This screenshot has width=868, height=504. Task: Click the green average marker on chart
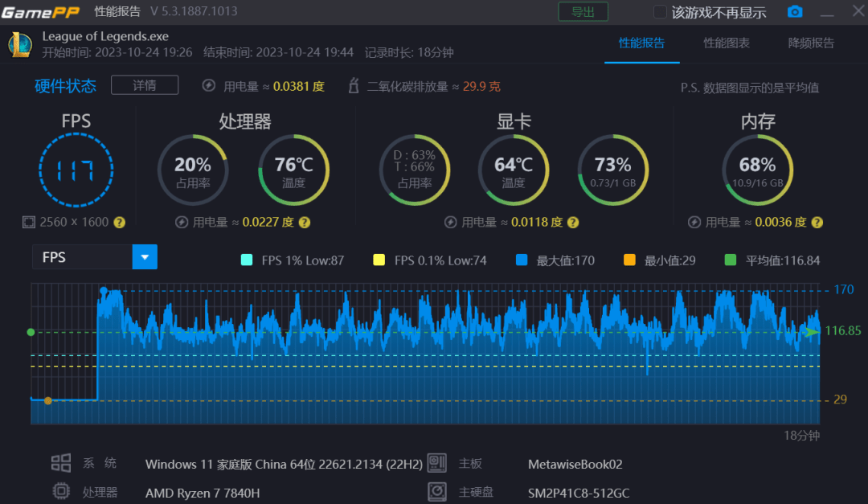[31, 332]
